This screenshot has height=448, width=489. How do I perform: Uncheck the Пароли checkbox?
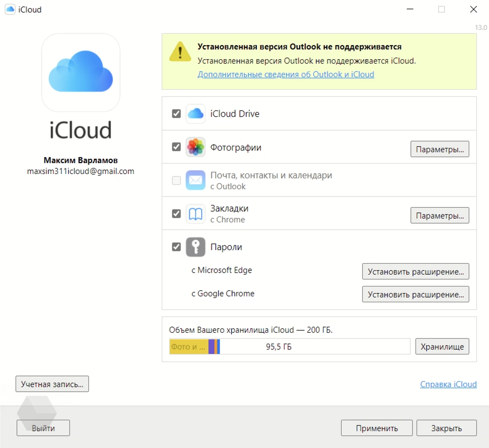click(x=176, y=247)
